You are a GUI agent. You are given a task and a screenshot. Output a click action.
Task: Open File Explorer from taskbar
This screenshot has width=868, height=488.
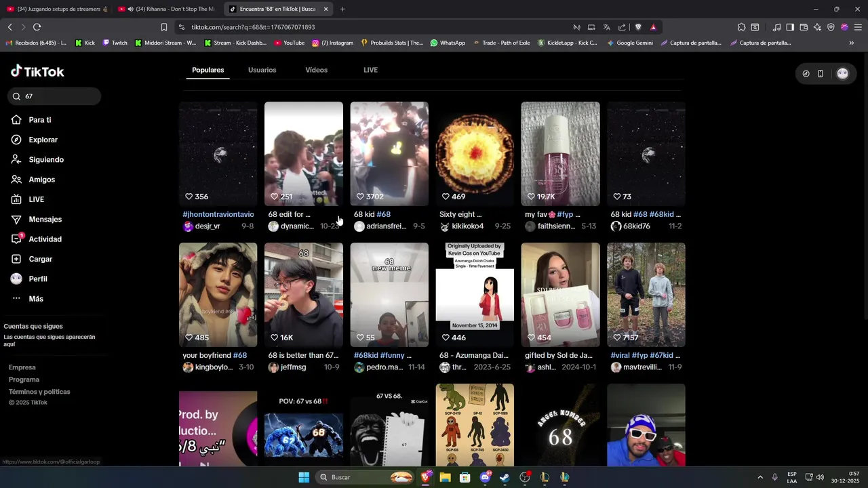tap(445, 477)
